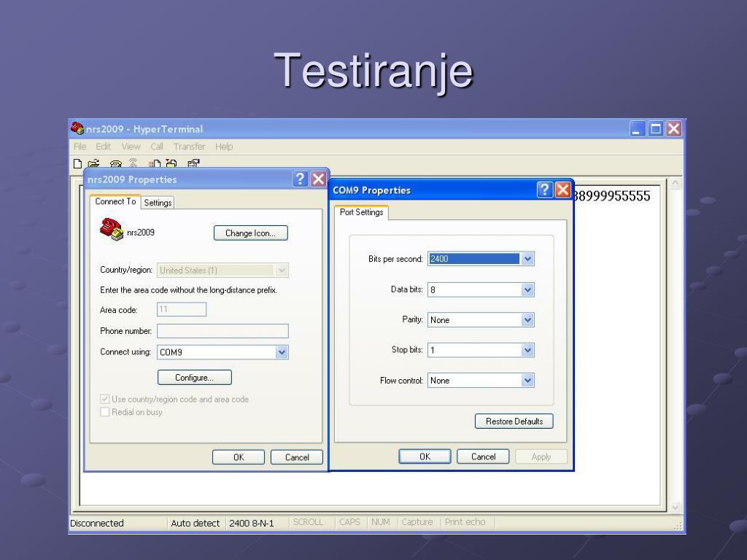The height and width of the screenshot is (560, 747).
Task: Click the Capture status bar indicator
Action: [x=417, y=522]
